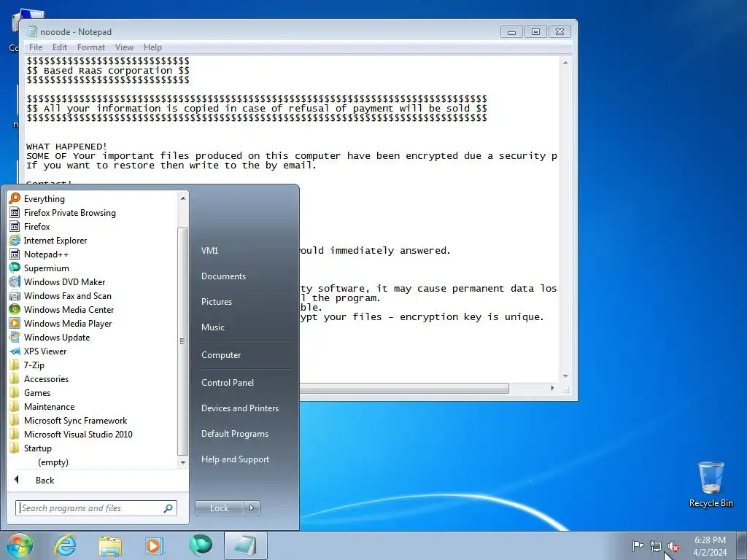This screenshot has height=560, width=747.
Task: Open Supermium browser from Start menu
Action: (x=46, y=268)
